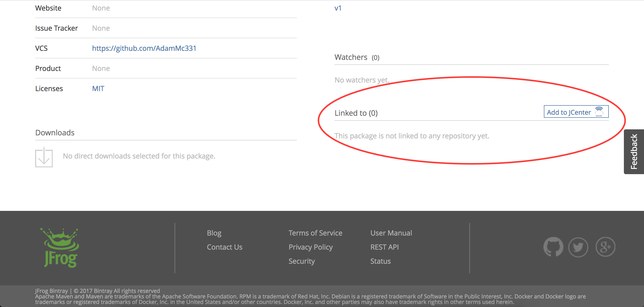Click the JFrog logo in footer
Image resolution: width=644 pixels, height=307 pixels.
(60, 248)
